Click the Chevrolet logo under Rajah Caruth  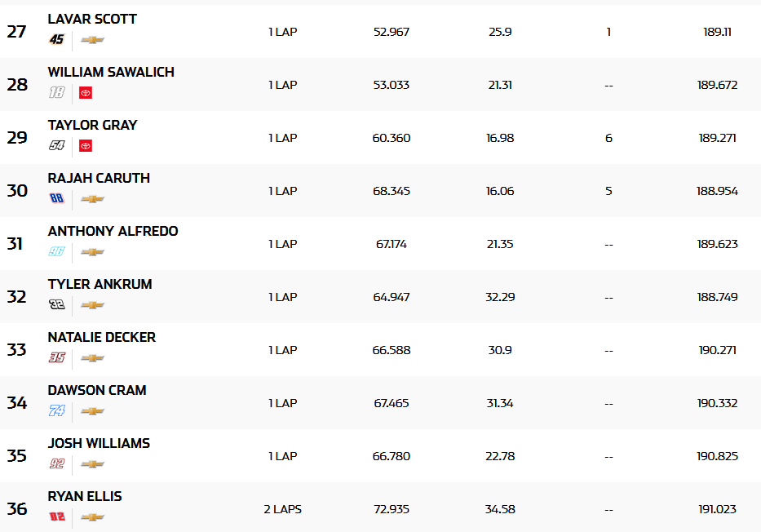[x=92, y=199]
